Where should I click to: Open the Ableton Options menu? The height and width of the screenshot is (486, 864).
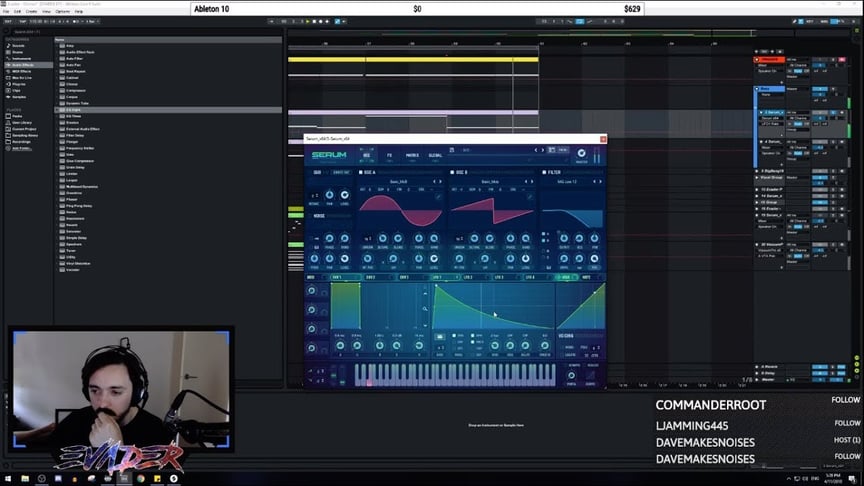tap(63, 11)
